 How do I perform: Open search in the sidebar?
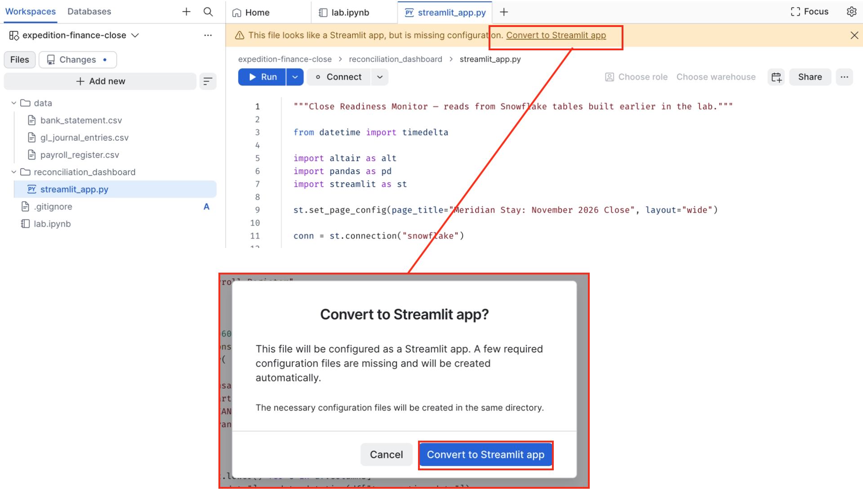tap(208, 12)
